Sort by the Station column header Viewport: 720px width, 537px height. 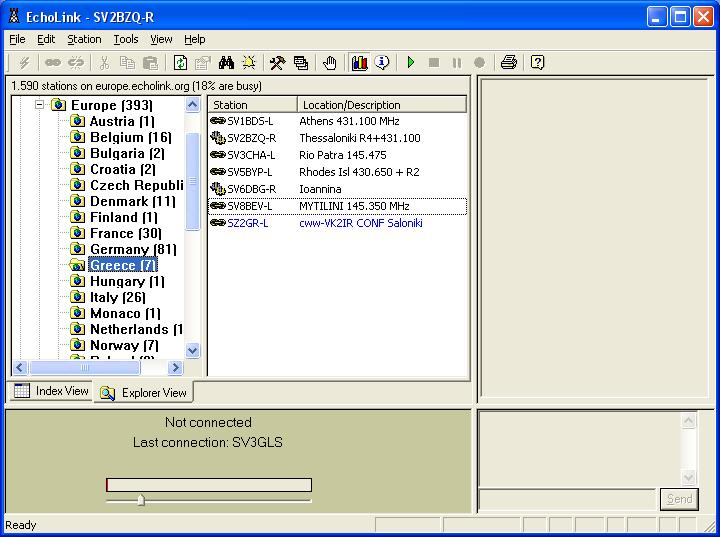253,105
